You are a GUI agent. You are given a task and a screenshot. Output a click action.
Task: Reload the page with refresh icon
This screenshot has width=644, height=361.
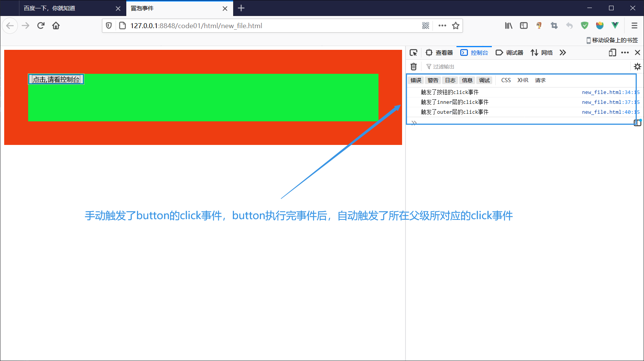click(41, 25)
